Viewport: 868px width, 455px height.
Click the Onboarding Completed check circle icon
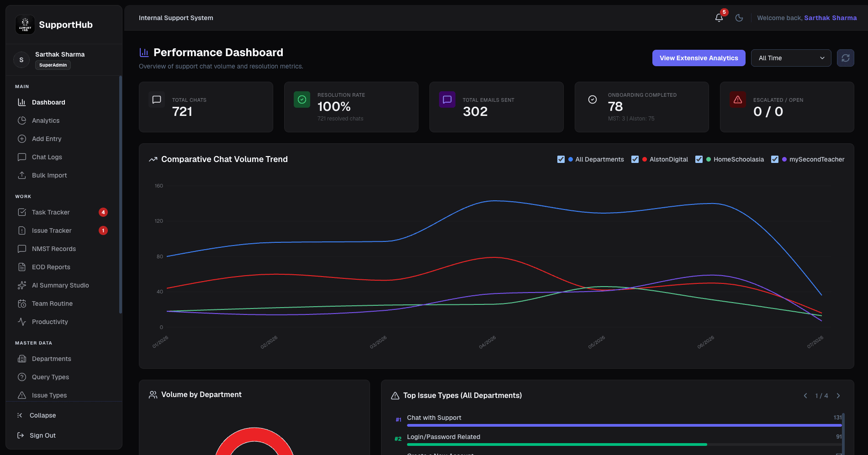(593, 99)
